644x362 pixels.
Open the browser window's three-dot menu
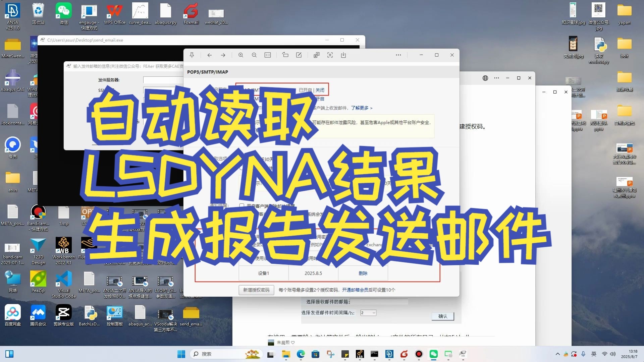[496, 78]
